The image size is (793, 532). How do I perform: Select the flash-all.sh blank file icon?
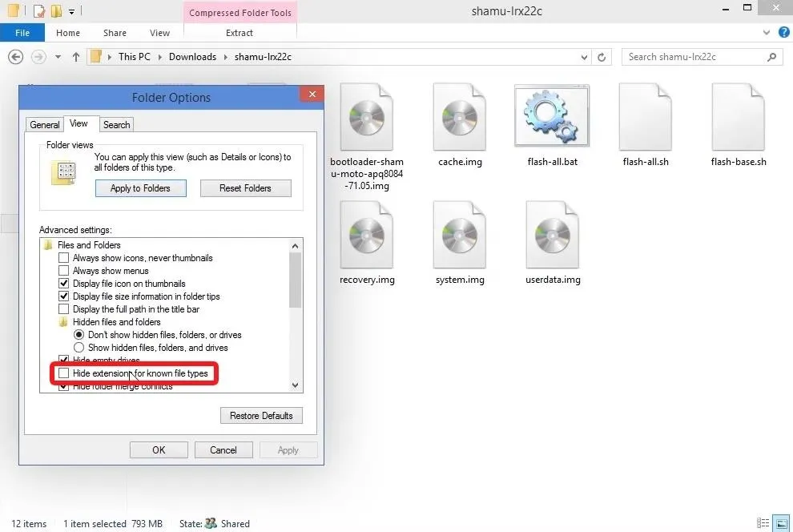tap(646, 117)
